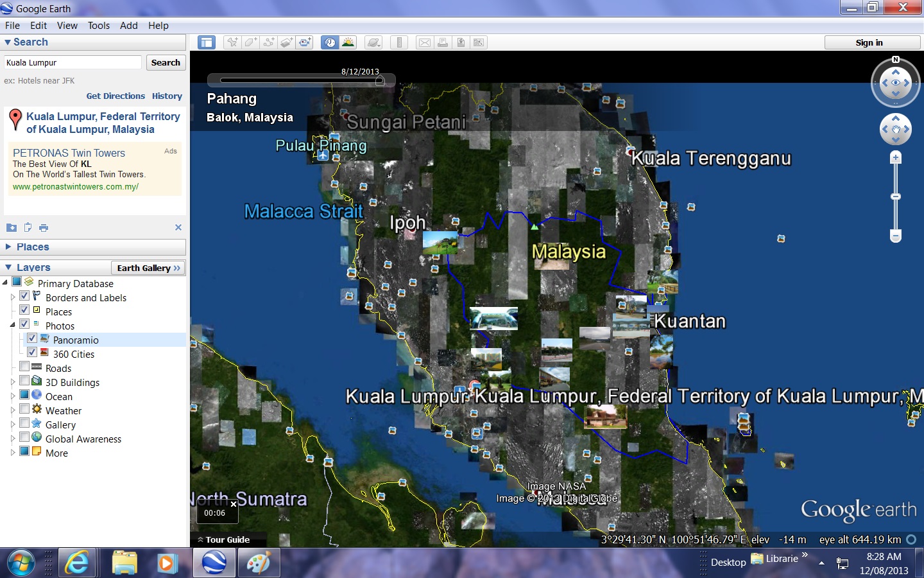Click the Add Placemark pushpin icon
This screenshot has height=578, width=924.
pyautogui.click(x=232, y=42)
